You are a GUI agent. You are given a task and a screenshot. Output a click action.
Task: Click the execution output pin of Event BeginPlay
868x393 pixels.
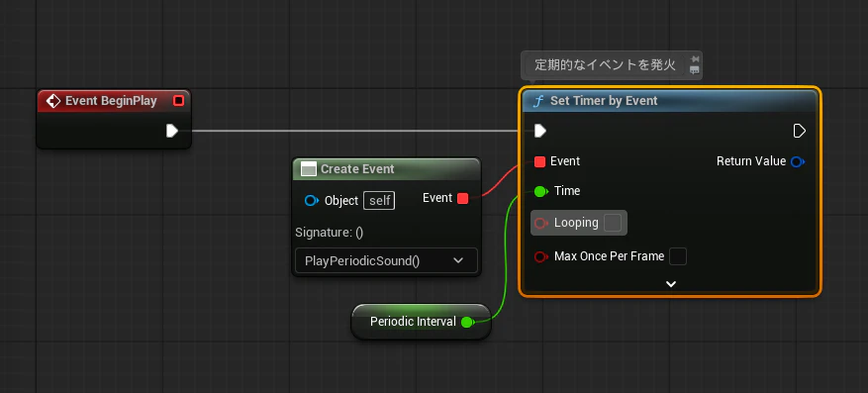point(172,131)
